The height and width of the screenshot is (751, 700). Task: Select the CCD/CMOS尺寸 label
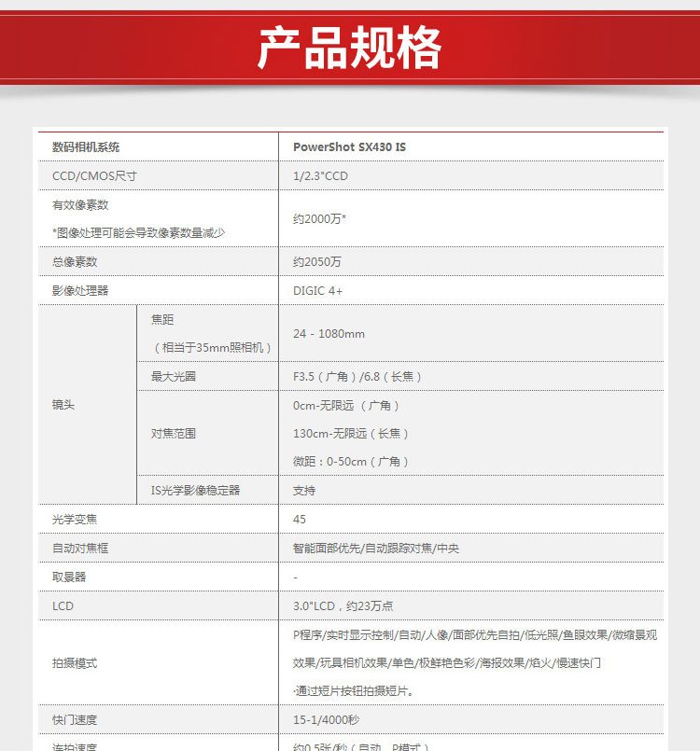[x=94, y=176]
